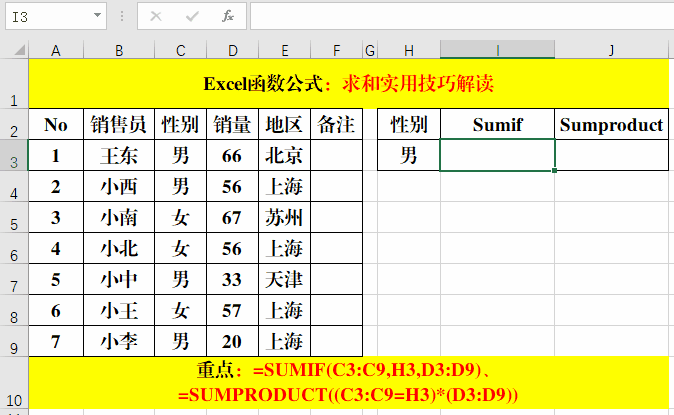
Task: Click the '女' gender cell in 小王 row
Action: point(181,310)
